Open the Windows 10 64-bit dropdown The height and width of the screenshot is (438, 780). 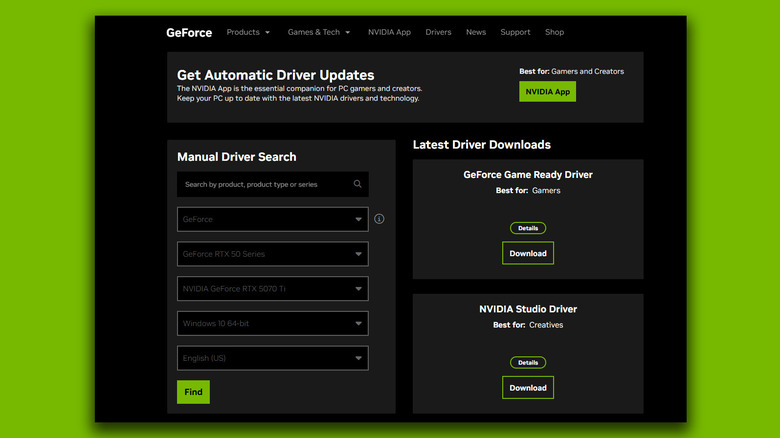273,324
